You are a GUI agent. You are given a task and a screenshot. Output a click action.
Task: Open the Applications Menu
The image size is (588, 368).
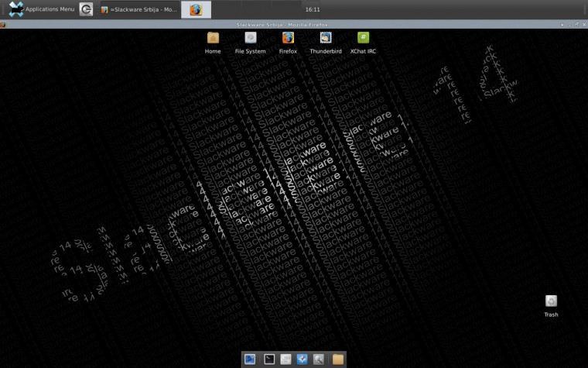[42, 9]
